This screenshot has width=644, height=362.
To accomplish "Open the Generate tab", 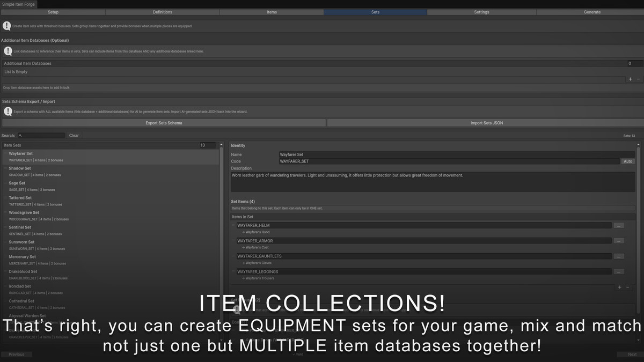I will click(x=592, y=12).
